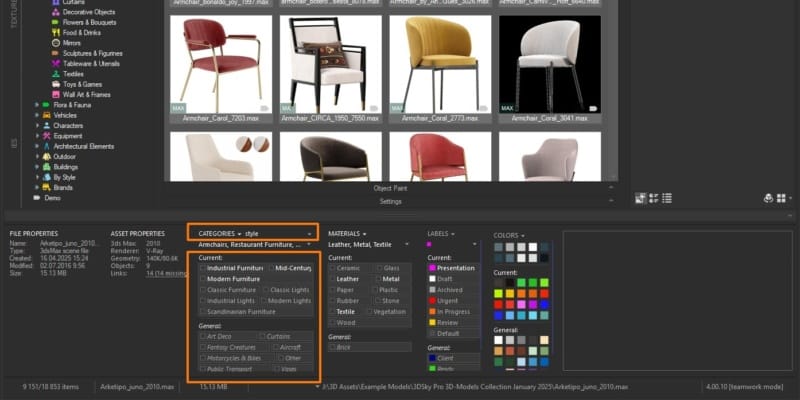Click the By Style category icon
Screen dimensions: 800x400
coord(46,177)
